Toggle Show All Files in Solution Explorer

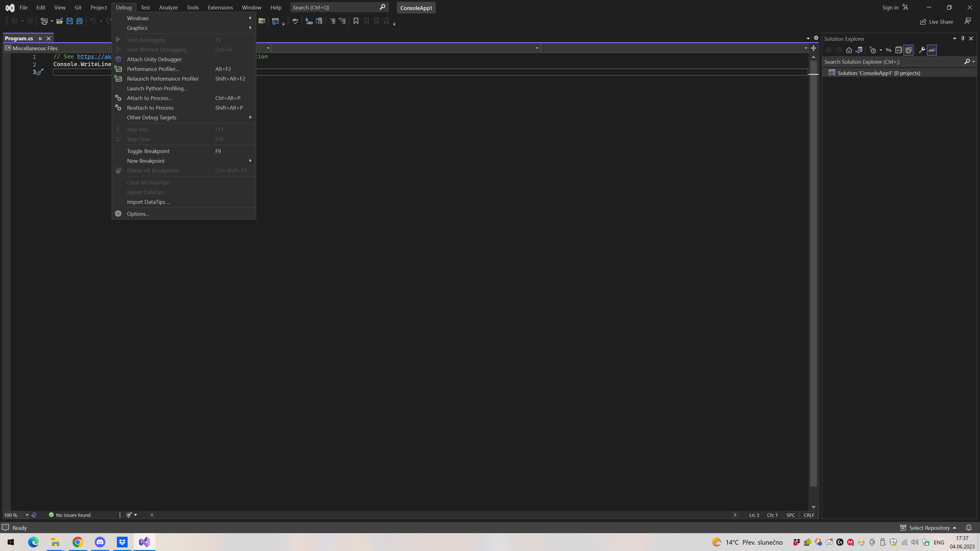[908, 50]
